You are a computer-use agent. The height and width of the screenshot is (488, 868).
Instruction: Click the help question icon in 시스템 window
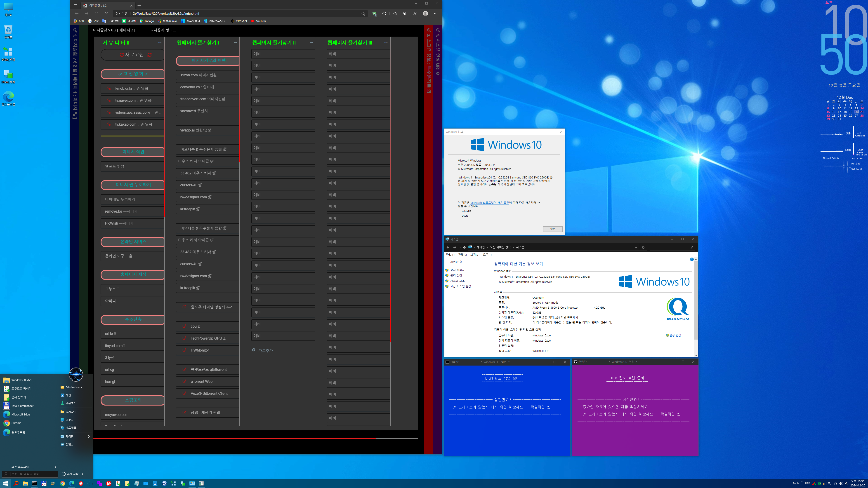point(691,259)
